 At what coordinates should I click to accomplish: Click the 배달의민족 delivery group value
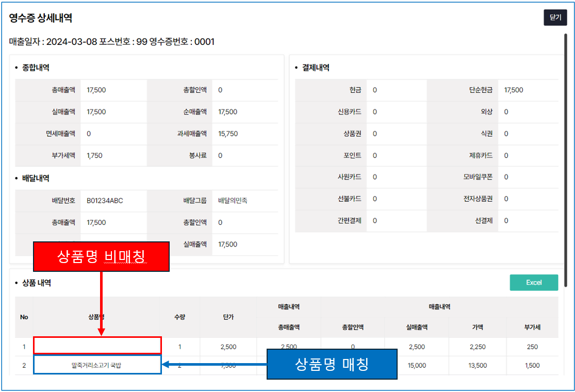coord(233,201)
